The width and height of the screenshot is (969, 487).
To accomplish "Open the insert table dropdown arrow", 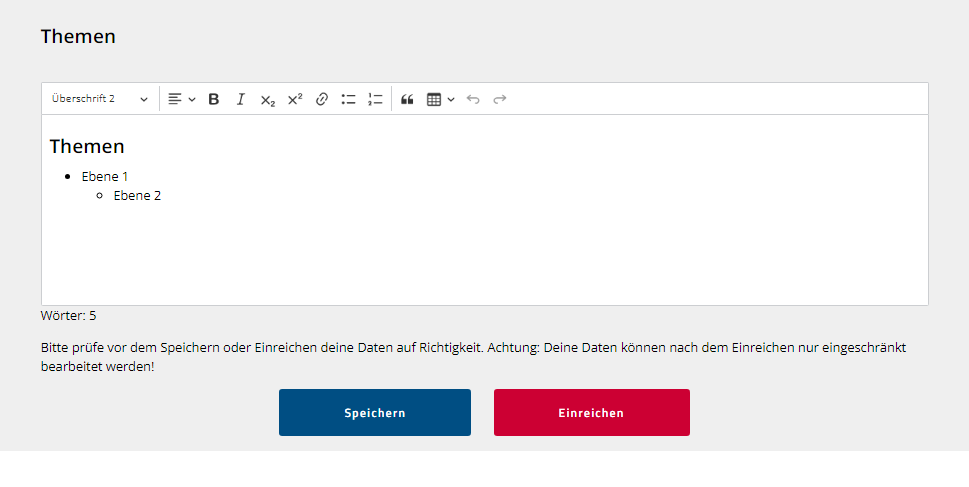I will (x=451, y=100).
